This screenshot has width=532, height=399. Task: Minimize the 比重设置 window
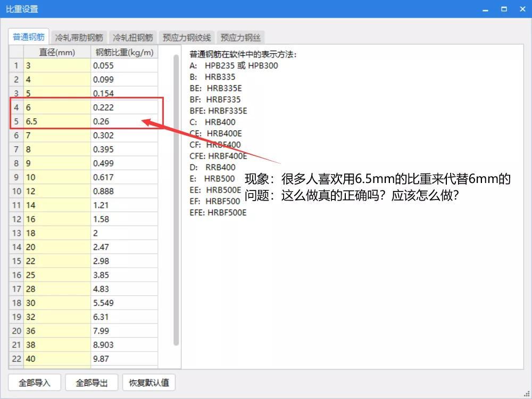(485, 9)
